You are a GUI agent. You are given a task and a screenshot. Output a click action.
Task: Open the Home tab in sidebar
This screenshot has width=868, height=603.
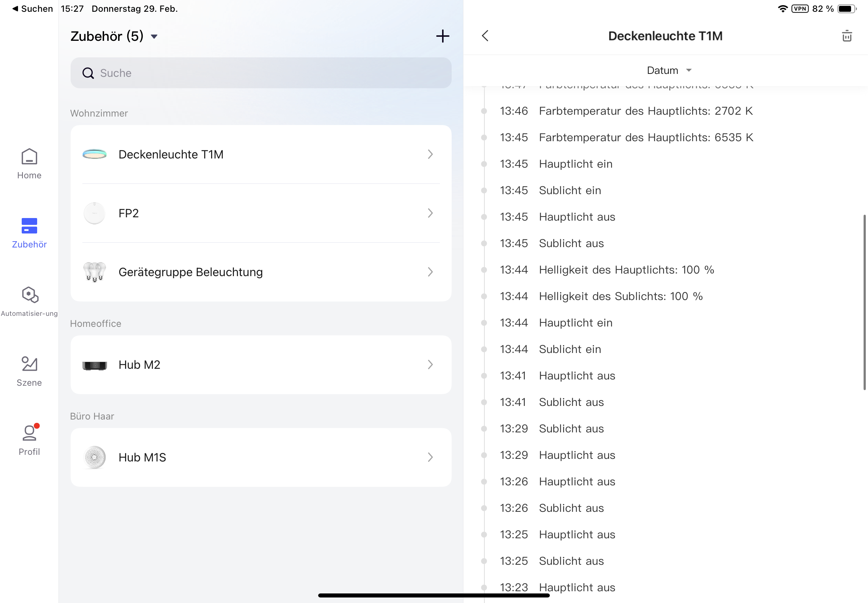click(x=29, y=164)
